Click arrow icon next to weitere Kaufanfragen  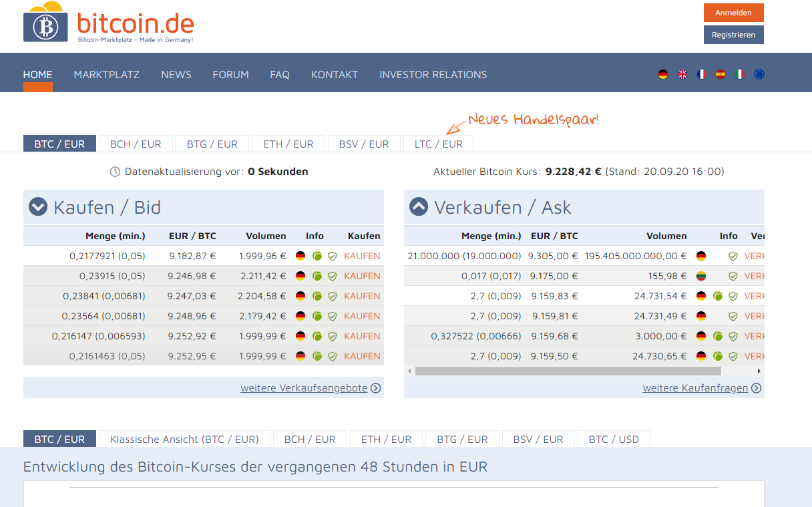tap(757, 387)
